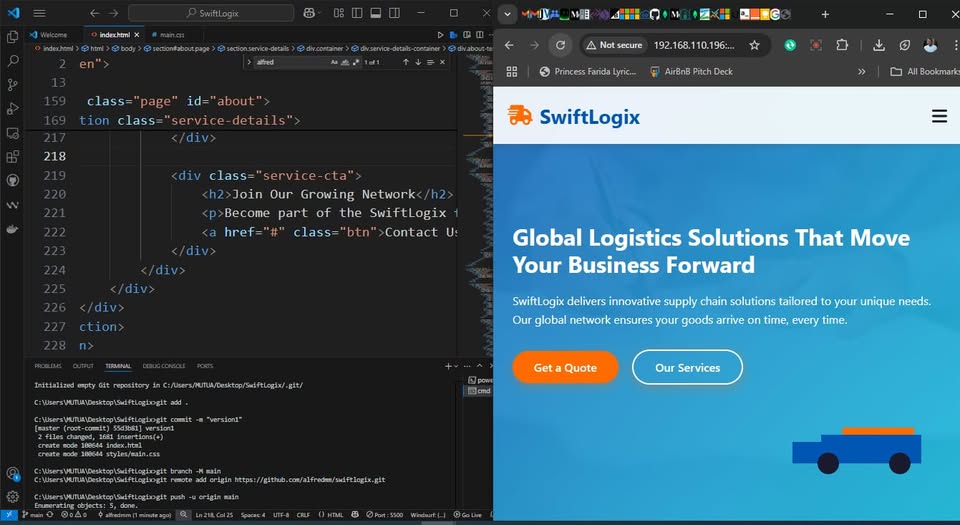Screen dimensions: 960x525
Task: Open the Source Control view in VS Code
Action: click(12, 85)
